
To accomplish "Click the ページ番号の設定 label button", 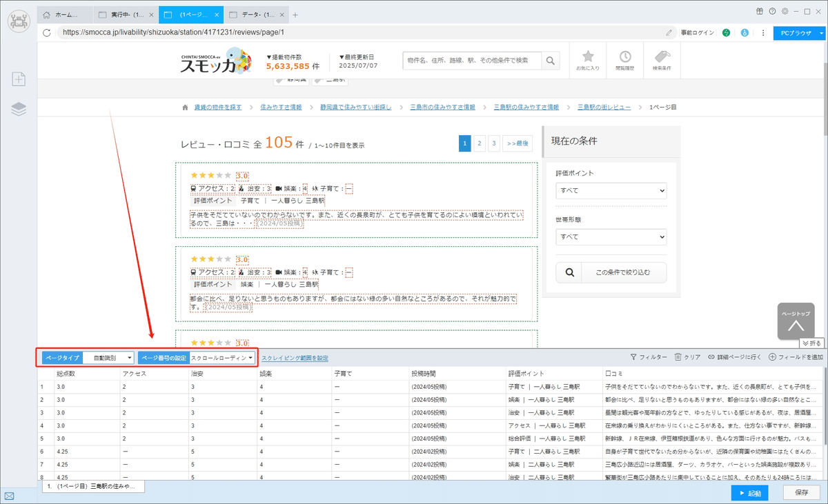I will tap(163, 358).
